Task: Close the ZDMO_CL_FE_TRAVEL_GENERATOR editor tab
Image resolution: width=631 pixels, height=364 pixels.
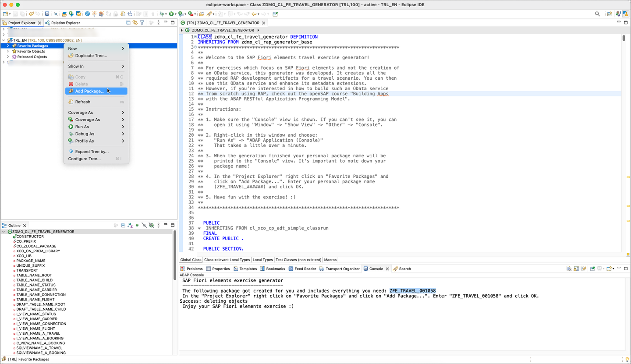Action: click(263, 23)
